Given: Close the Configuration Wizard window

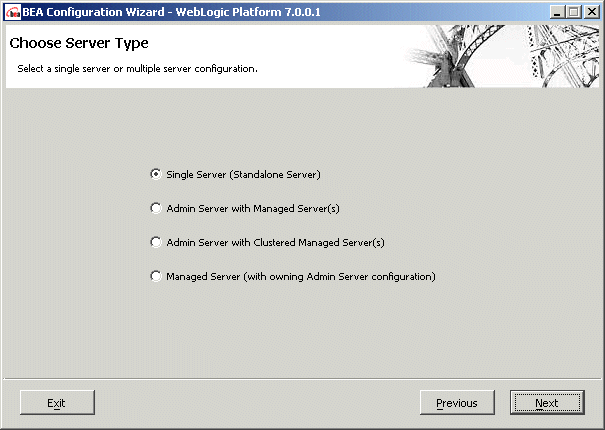Looking at the screenshot, I should pyautogui.click(x=591, y=12).
